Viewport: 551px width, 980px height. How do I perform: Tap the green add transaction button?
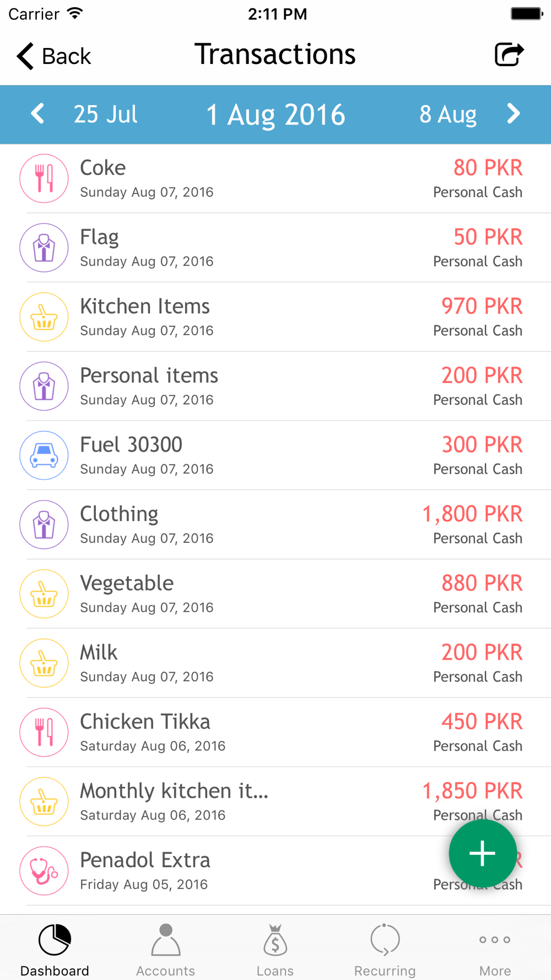483,853
